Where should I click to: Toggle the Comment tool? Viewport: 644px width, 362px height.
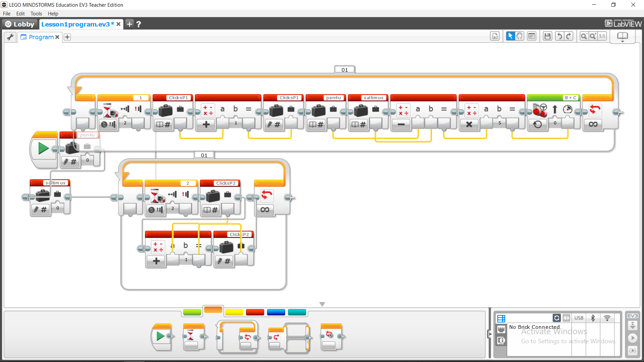point(532,36)
